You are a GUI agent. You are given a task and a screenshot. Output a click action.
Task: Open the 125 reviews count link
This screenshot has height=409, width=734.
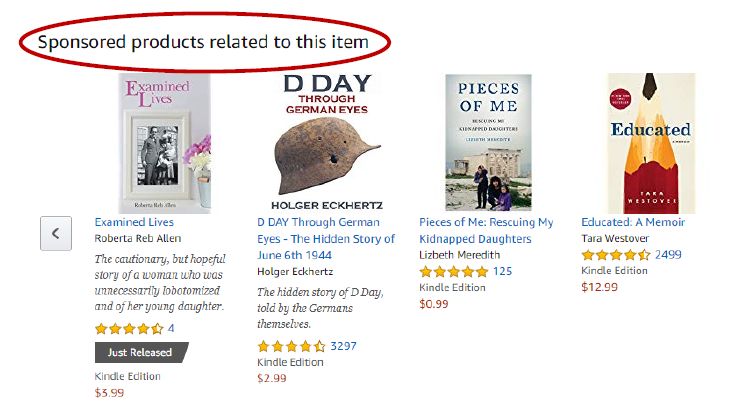[502, 271]
